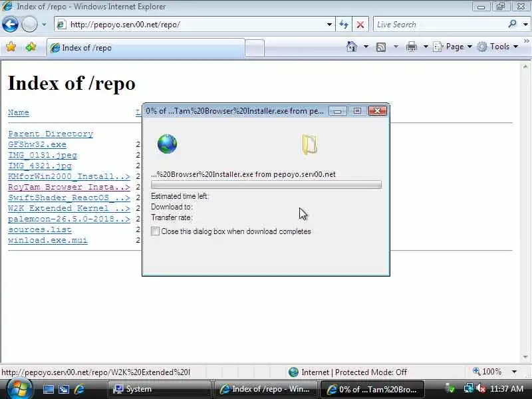Click the 11:37 AM clock
The image size is (532, 399).
(x=507, y=389)
